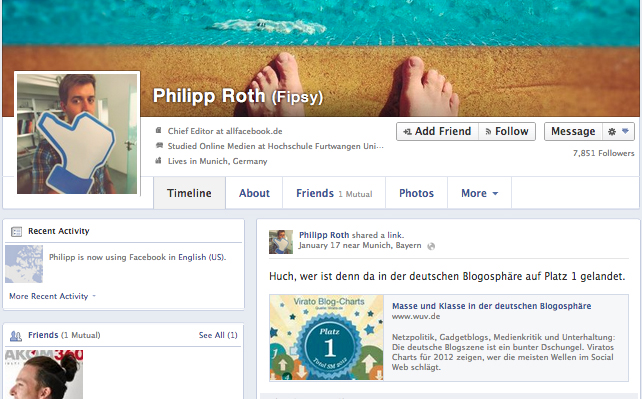Click the gear settings icon beside Message
642x399 pixels.
(612, 132)
